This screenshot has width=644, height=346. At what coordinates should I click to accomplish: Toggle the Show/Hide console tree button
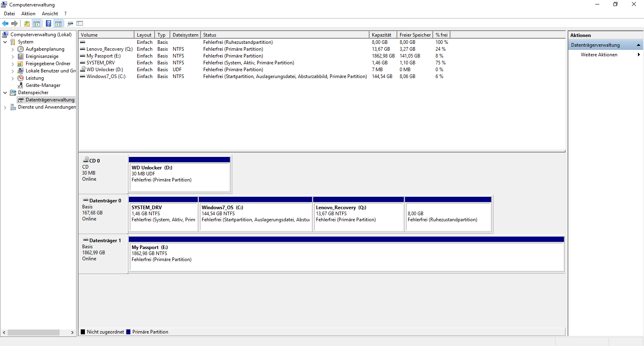pyautogui.click(x=37, y=23)
